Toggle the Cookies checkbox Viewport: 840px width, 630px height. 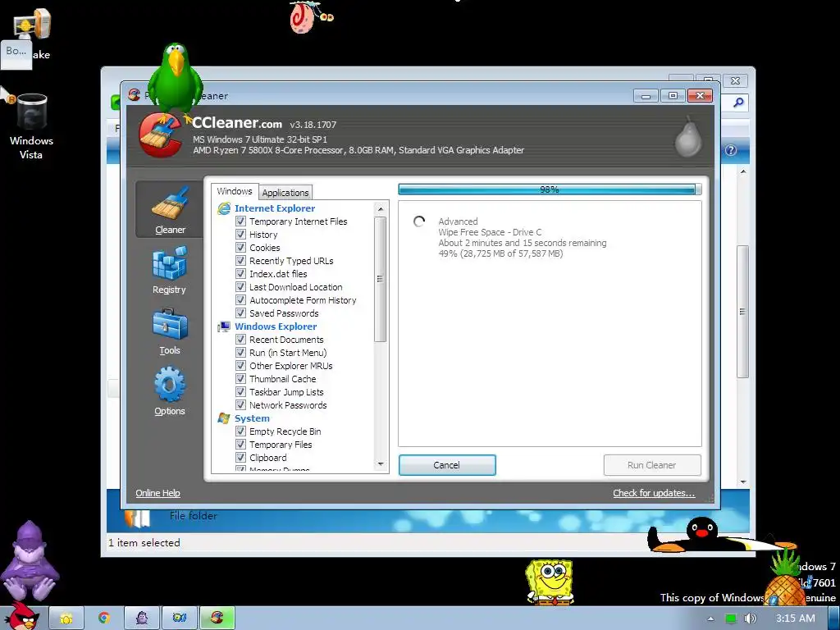point(240,248)
